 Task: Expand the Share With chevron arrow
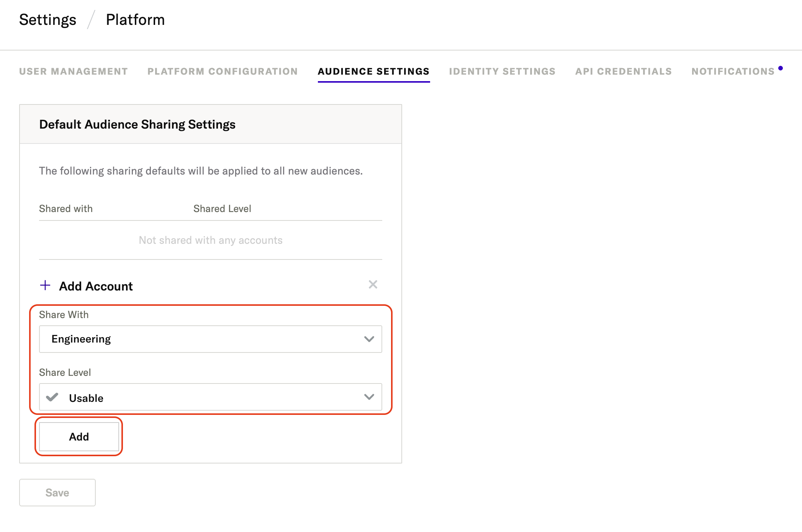pyautogui.click(x=369, y=339)
